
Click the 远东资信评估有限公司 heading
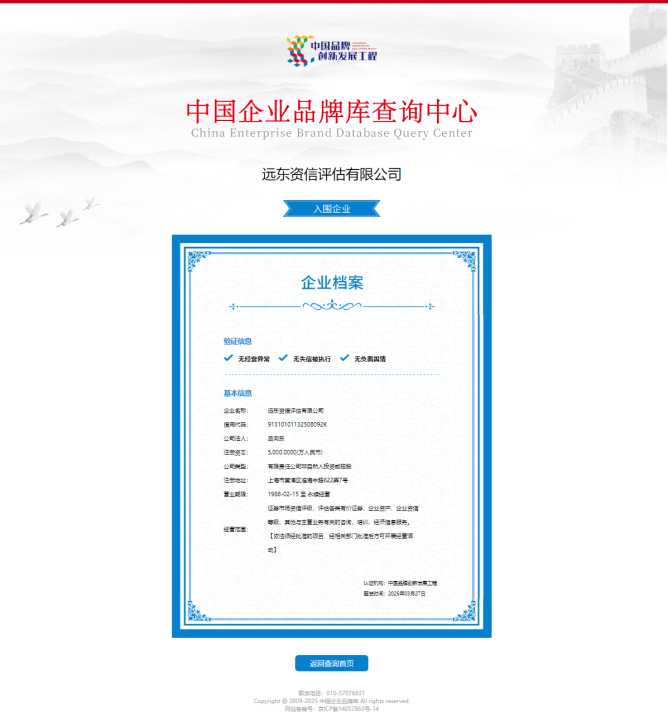point(331,175)
